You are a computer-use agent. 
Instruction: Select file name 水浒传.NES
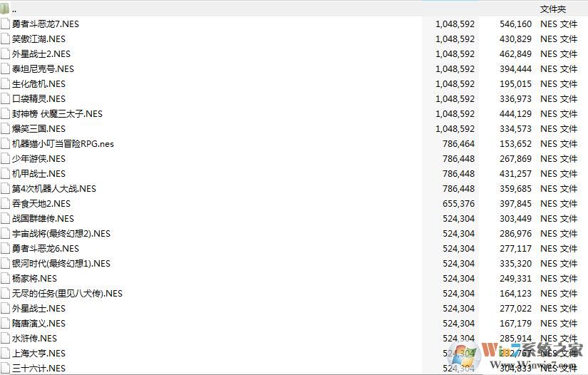pyautogui.click(x=34, y=339)
